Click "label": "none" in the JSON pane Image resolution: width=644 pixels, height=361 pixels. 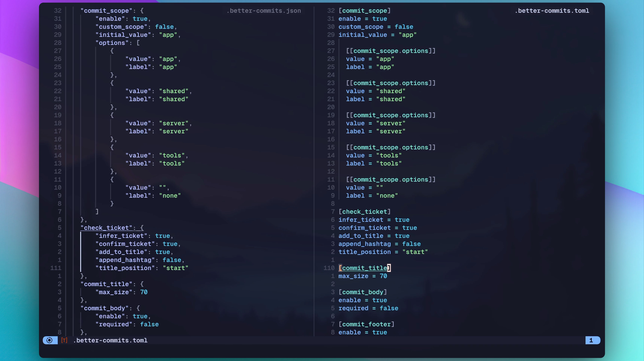(x=153, y=196)
